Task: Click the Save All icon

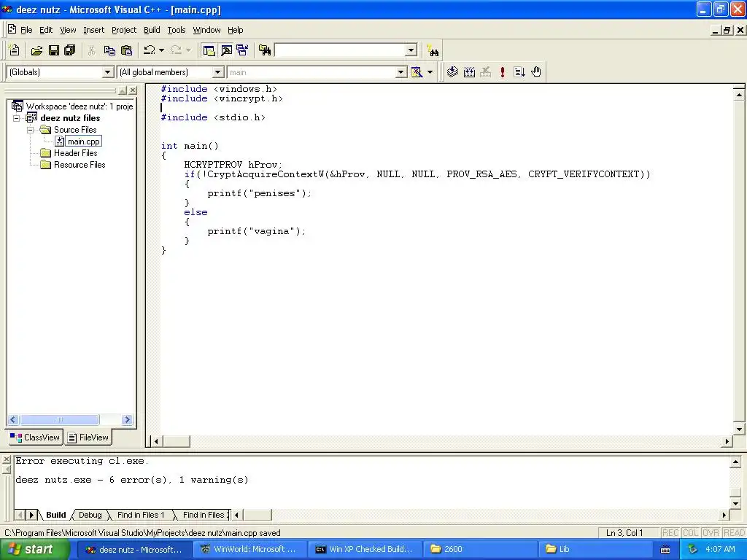Action: coord(70,50)
